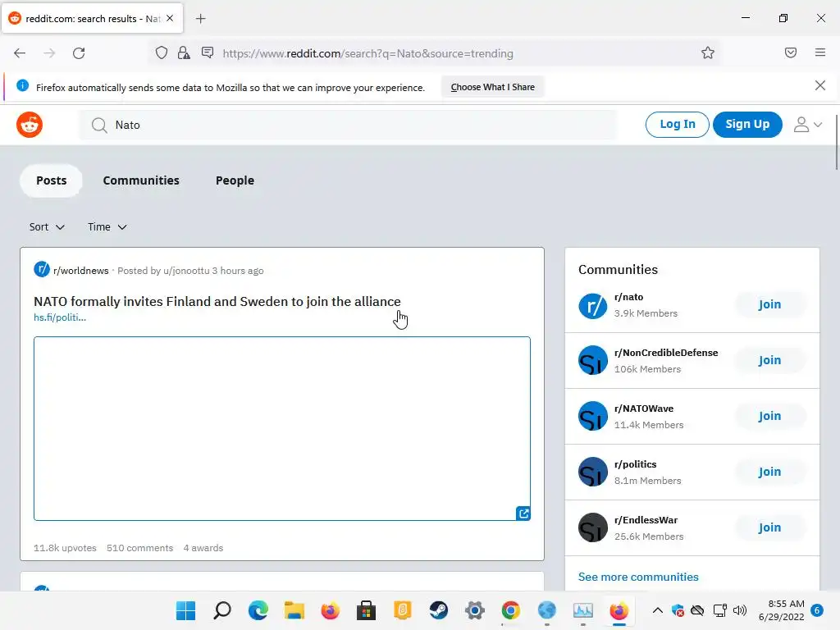Dismiss the Firefox data notification bar
The height and width of the screenshot is (630, 840).
[x=819, y=85]
